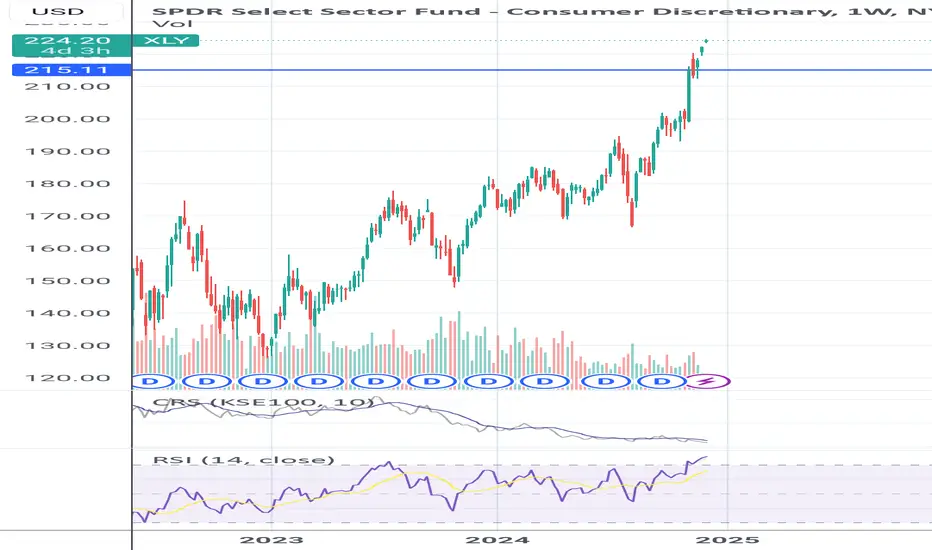The image size is (932, 550).
Task: Click the 2024 label on the time axis
Action: click(497, 540)
